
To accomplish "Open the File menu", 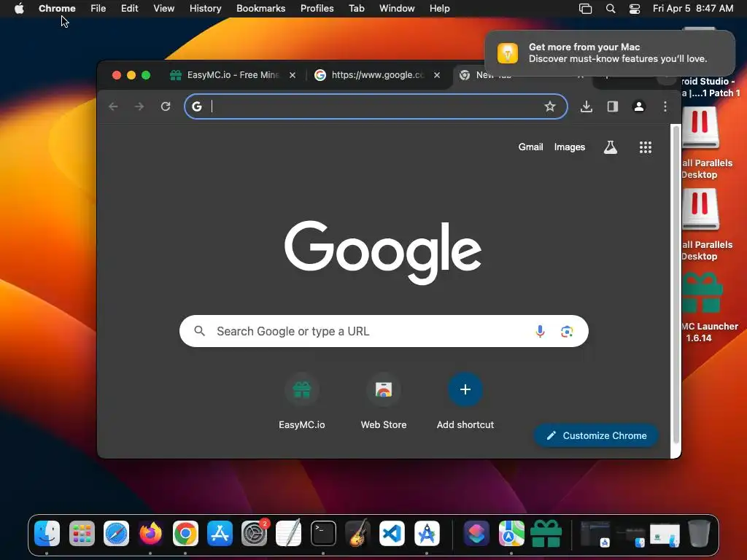I will 98,9.
